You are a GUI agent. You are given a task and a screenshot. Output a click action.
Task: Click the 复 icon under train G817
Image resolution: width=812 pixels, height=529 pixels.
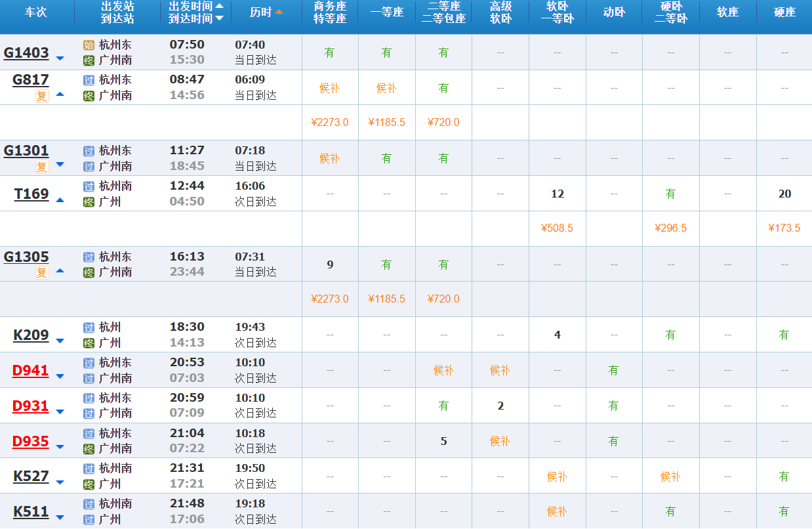pos(42,96)
